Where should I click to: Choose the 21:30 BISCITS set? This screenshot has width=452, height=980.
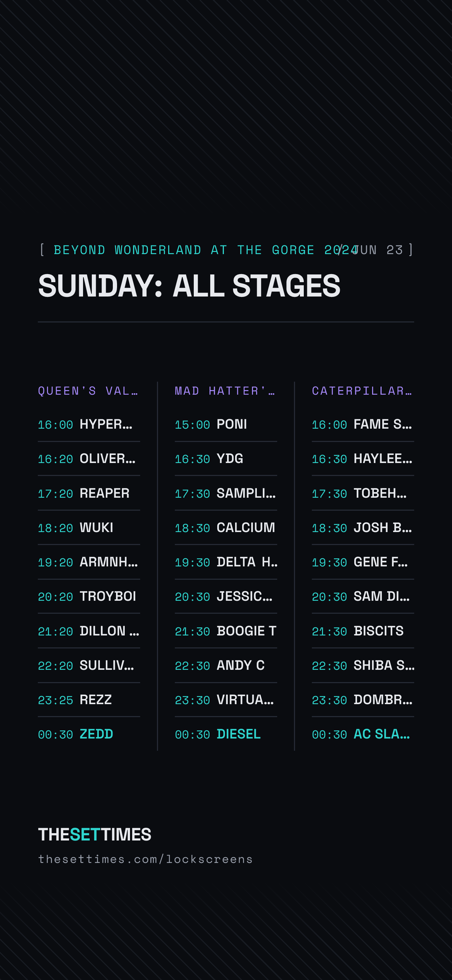click(x=363, y=631)
